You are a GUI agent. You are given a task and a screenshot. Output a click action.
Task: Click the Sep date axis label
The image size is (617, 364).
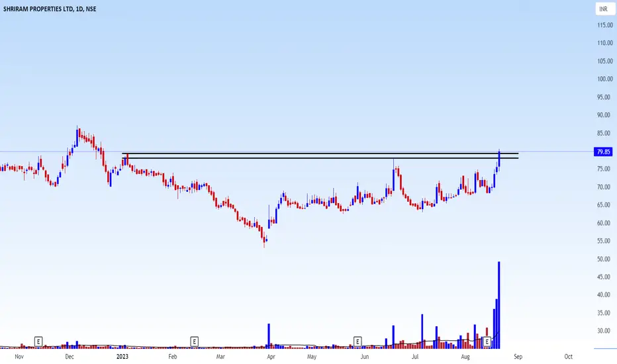(518, 357)
